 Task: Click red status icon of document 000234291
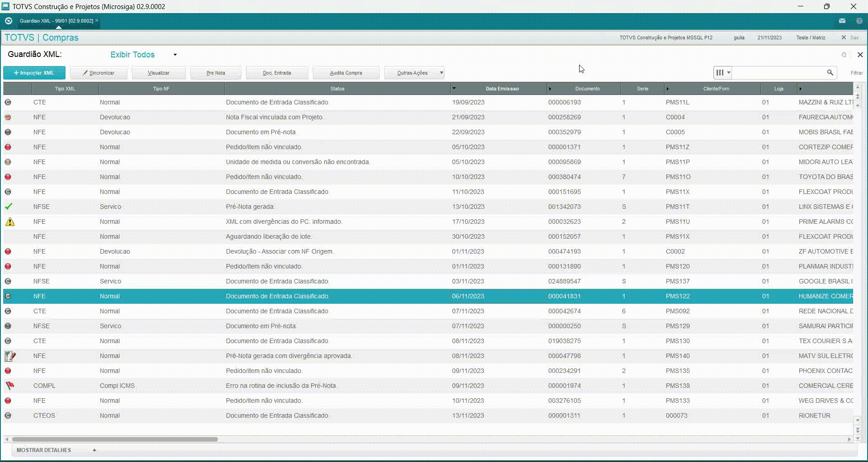(x=8, y=371)
